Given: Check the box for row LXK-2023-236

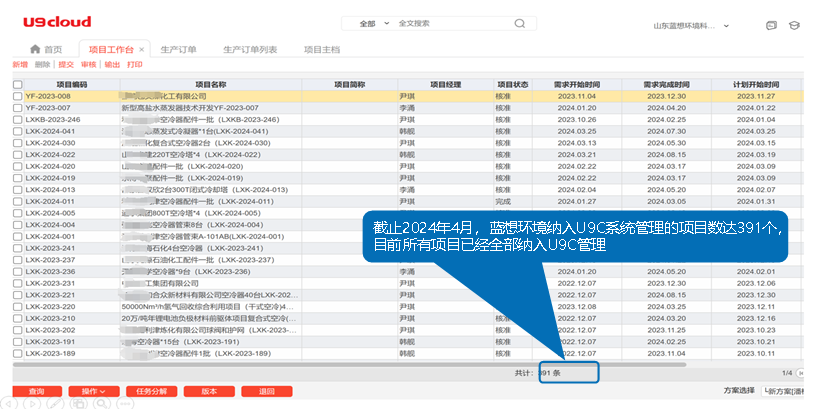Looking at the screenshot, I should tap(17, 272).
